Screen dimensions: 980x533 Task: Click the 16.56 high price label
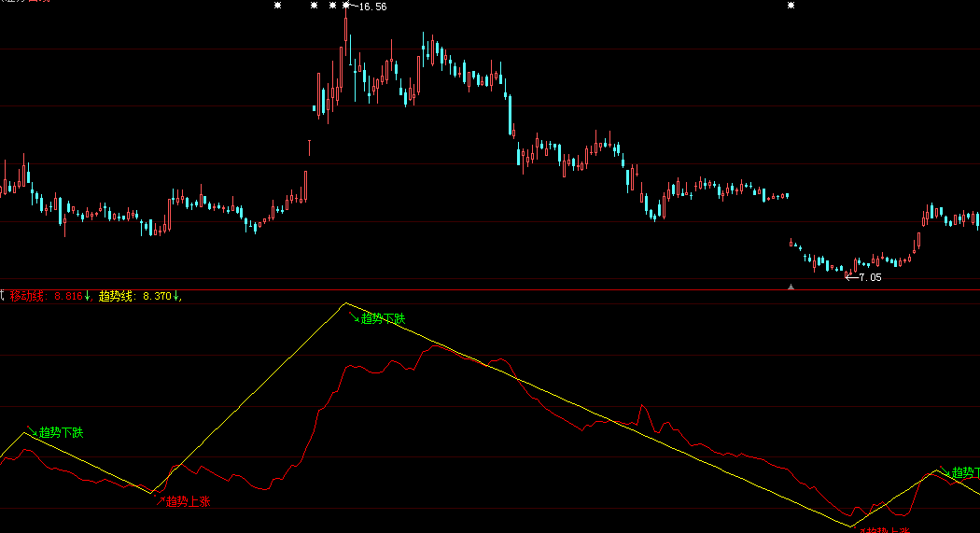[x=372, y=7]
